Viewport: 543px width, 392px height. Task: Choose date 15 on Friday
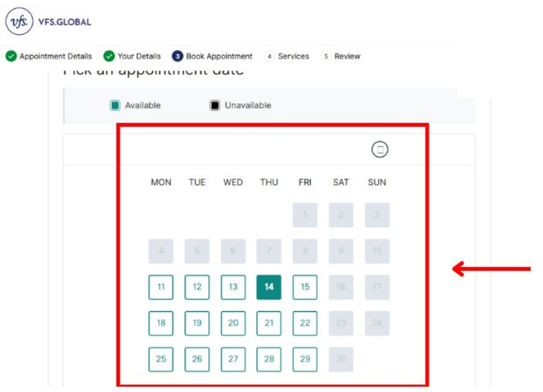tap(305, 287)
